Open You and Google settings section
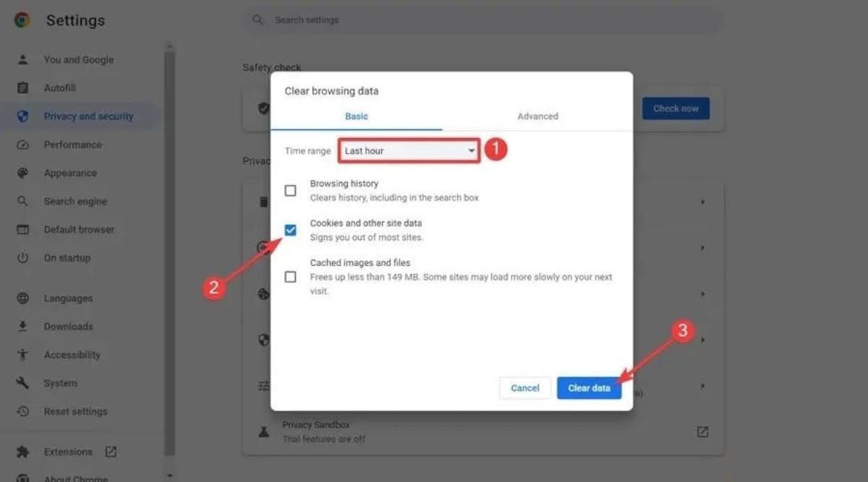 (80, 60)
